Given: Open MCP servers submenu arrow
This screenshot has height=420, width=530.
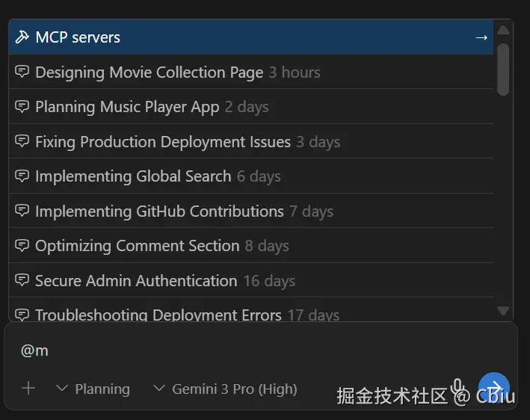Looking at the screenshot, I should click(481, 37).
